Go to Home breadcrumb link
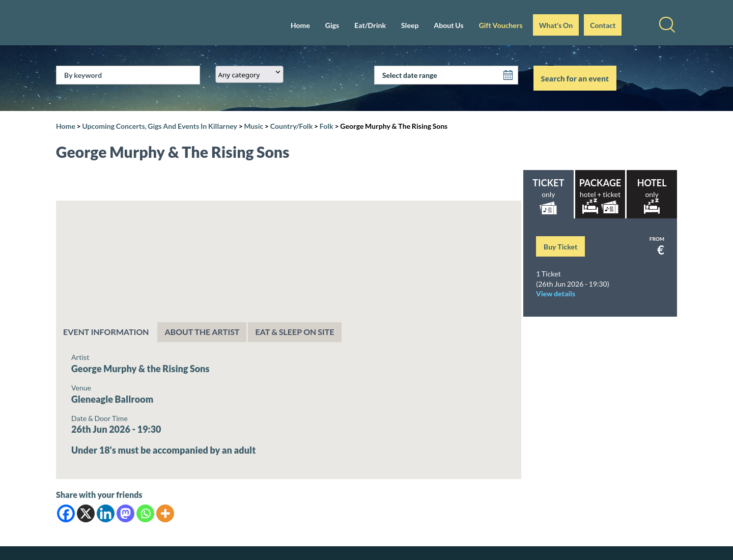 tap(66, 126)
